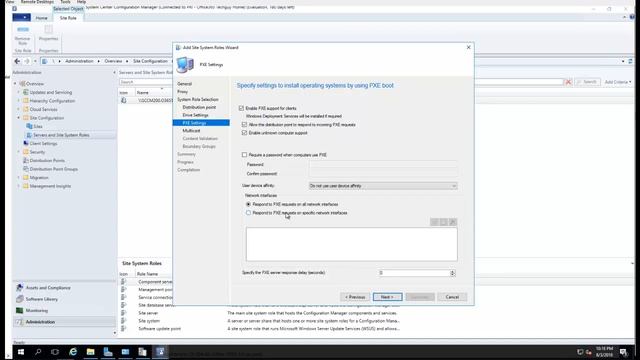This screenshot has height=360, width=640.
Task: Toggle Enable unknown computer support
Action: (x=244, y=133)
